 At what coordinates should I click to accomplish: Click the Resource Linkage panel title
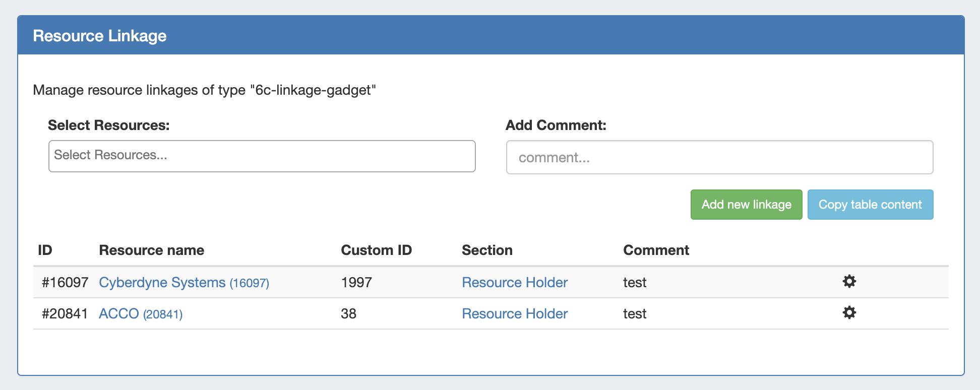click(x=99, y=36)
